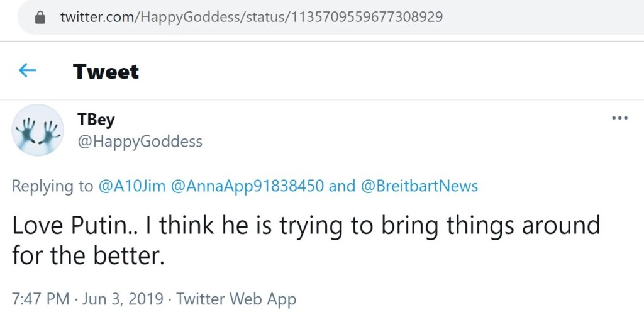Click TBey's hands profile avatar
644x317 pixels.
click(38, 130)
